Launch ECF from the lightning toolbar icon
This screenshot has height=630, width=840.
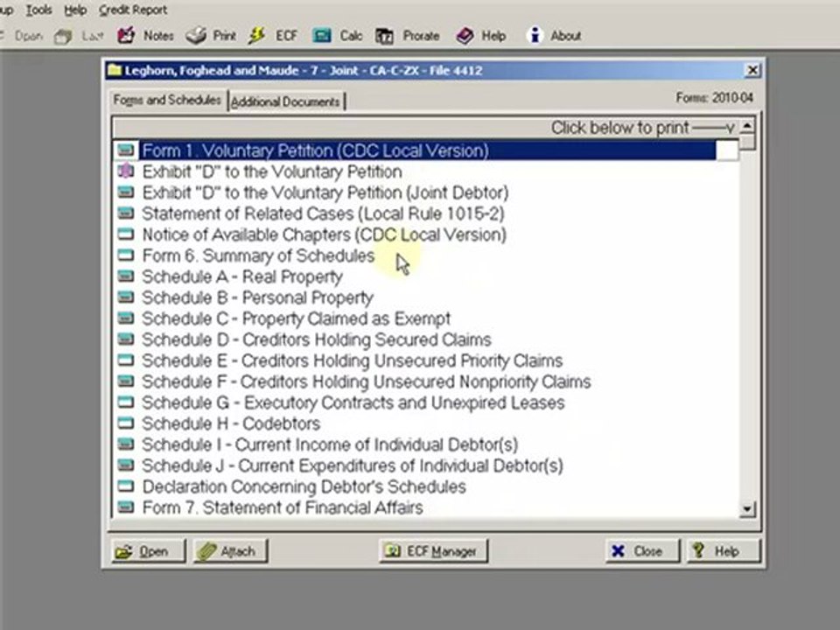pyautogui.click(x=257, y=35)
